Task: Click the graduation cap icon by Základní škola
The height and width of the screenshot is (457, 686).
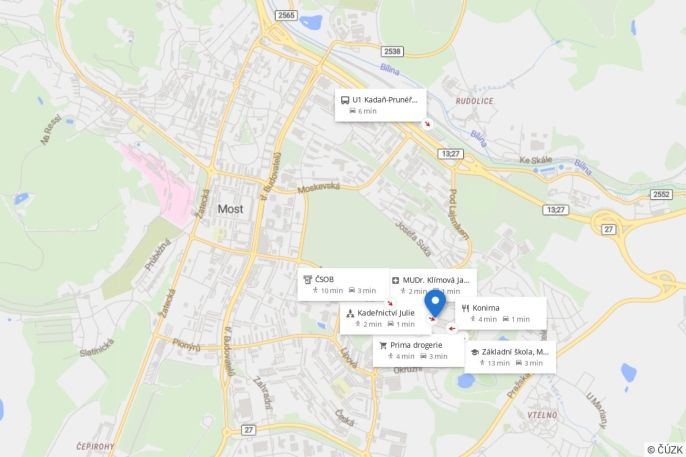Action: pos(475,352)
